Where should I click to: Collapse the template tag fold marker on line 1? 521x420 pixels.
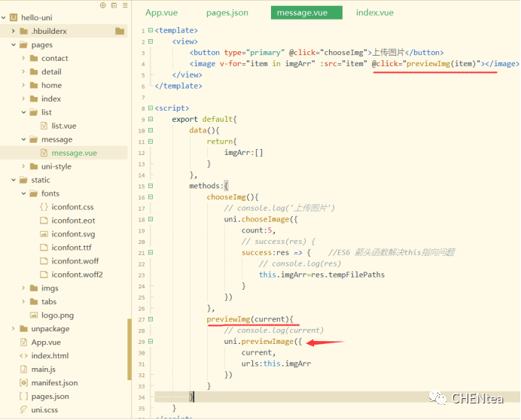click(152, 31)
